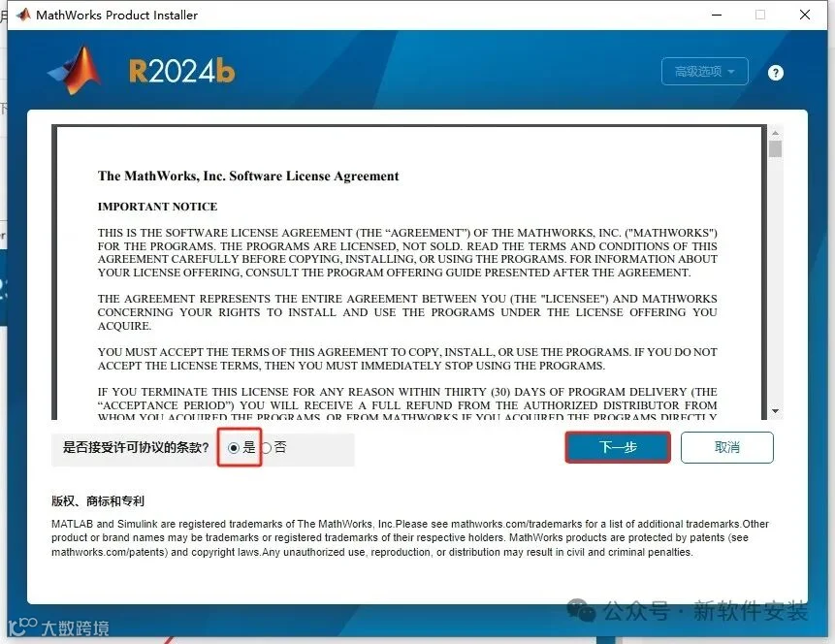Minimize the installer window
The height and width of the screenshot is (644, 835).
click(717, 15)
